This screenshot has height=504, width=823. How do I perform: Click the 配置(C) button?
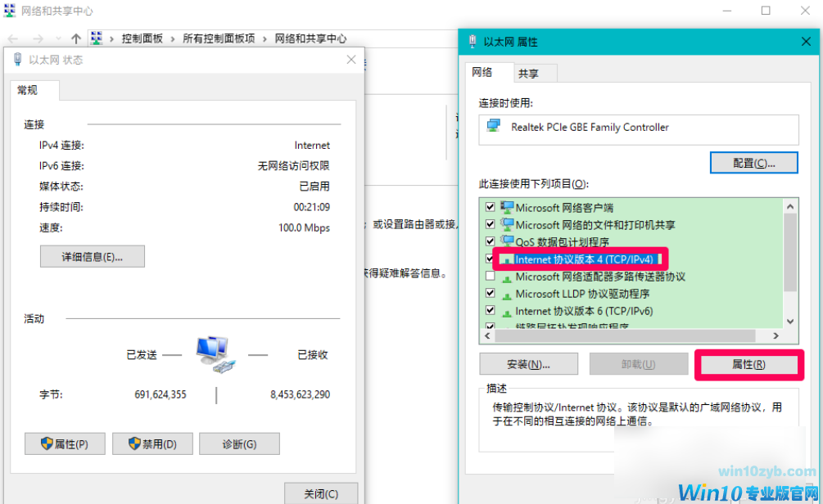pyautogui.click(x=753, y=162)
